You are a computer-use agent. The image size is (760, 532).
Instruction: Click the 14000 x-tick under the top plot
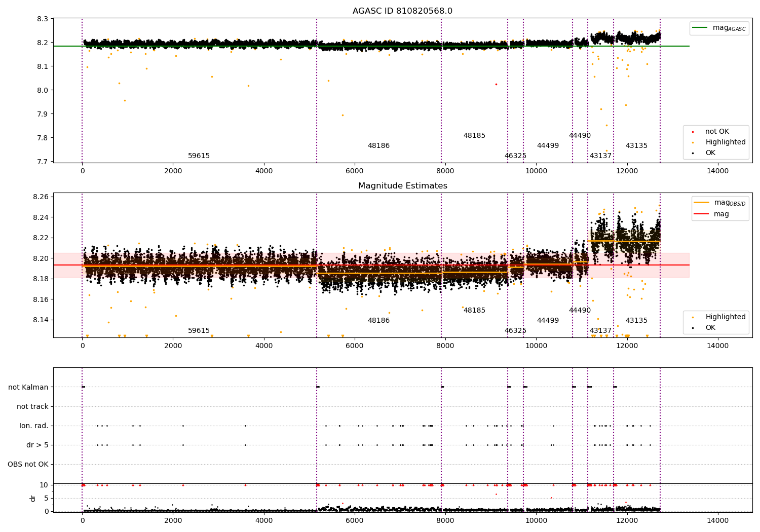pos(718,171)
